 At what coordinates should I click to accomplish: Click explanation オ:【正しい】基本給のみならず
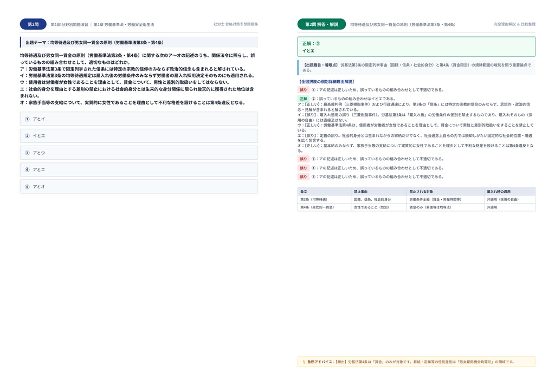416,148
